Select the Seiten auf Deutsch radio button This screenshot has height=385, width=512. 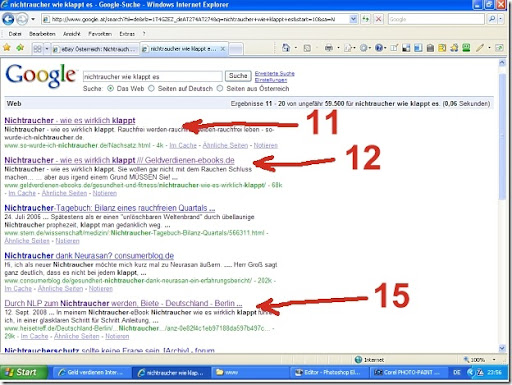[x=151, y=89]
